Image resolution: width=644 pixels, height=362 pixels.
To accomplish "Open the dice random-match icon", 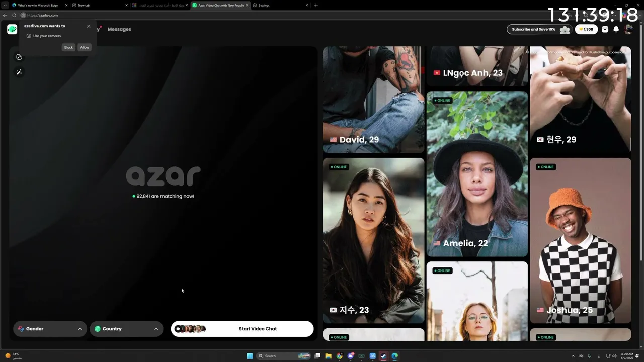I will pyautogui.click(x=19, y=57).
